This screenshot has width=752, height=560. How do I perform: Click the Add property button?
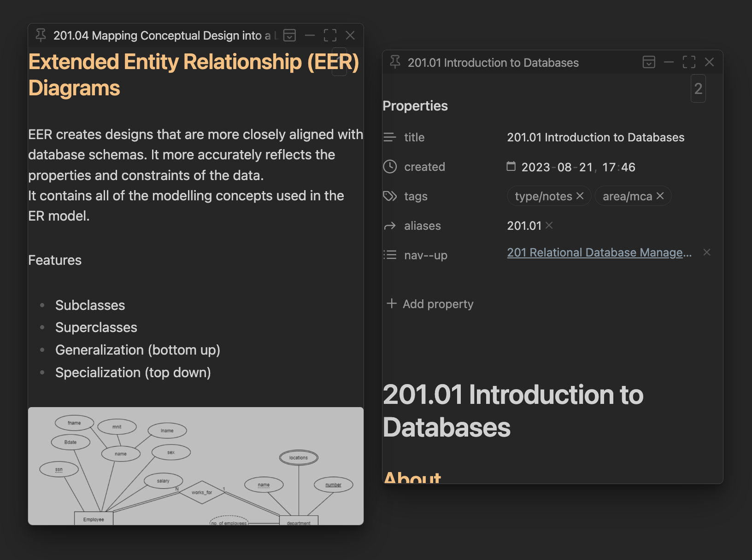click(x=429, y=303)
